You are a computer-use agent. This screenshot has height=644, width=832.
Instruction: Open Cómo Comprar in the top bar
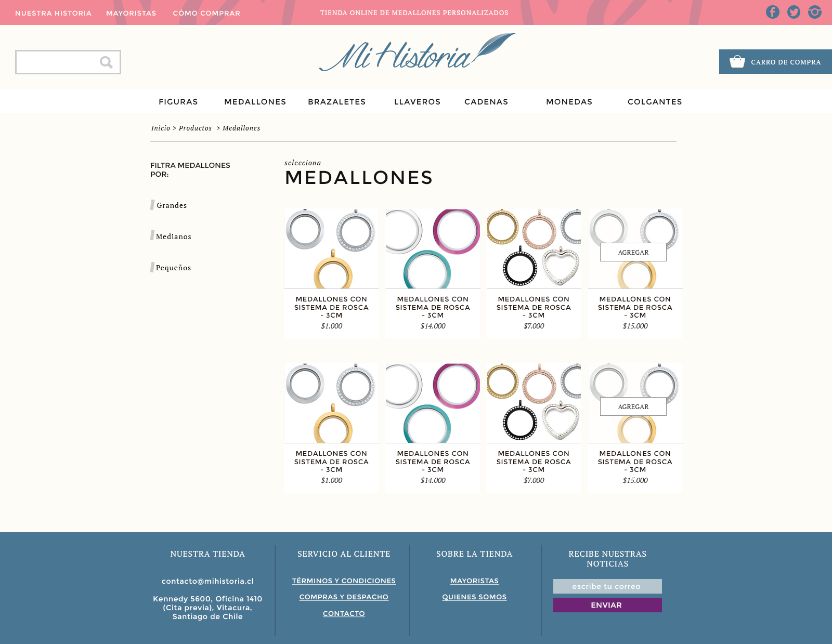pos(206,13)
